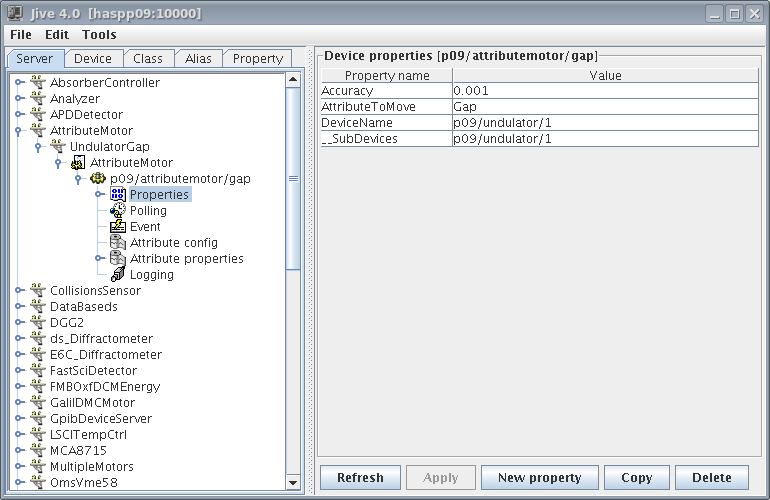
Task: Click the LSCITempCtrl server icon
Action: pyautogui.click(x=38, y=435)
